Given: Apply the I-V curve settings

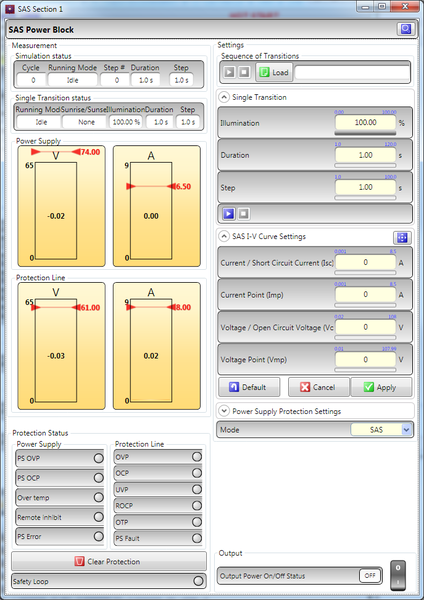Looking at the screenshot, I should tap(381, 387).
